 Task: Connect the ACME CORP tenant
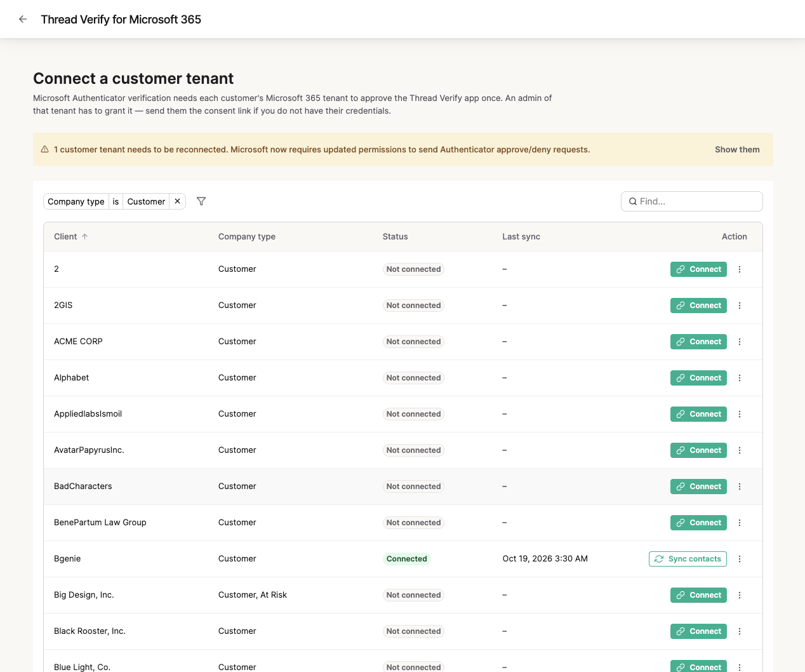698,342
